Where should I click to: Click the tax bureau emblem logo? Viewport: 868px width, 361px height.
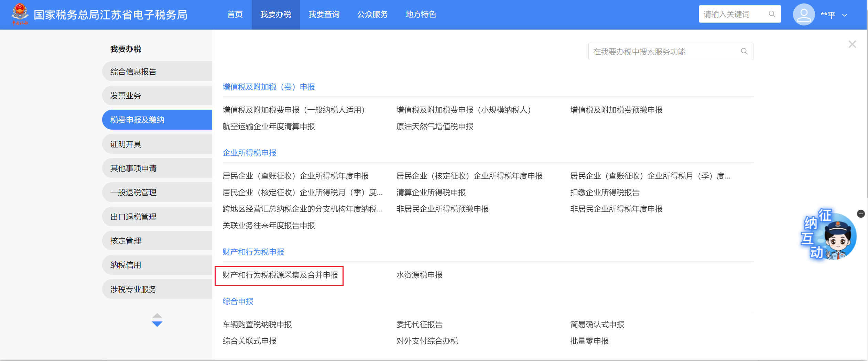coord(20,14)
